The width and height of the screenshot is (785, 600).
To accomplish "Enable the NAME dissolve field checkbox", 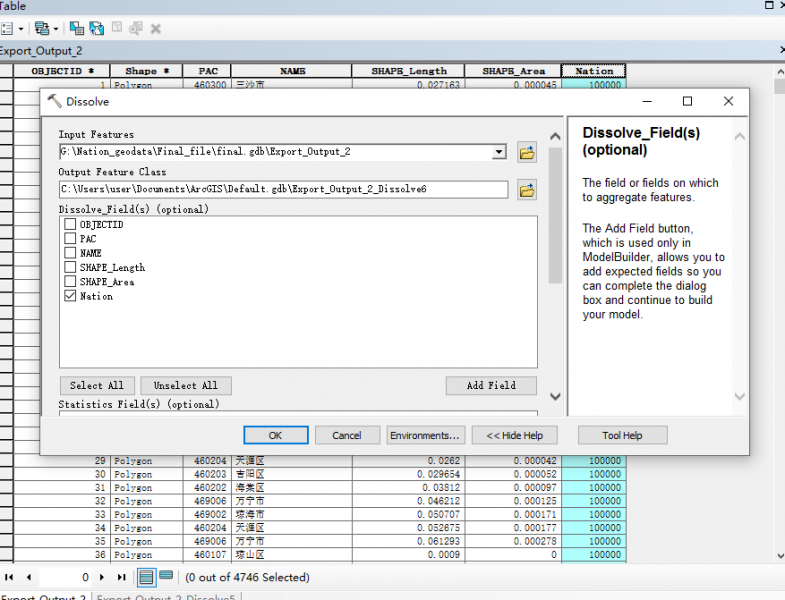I will 70,253.
